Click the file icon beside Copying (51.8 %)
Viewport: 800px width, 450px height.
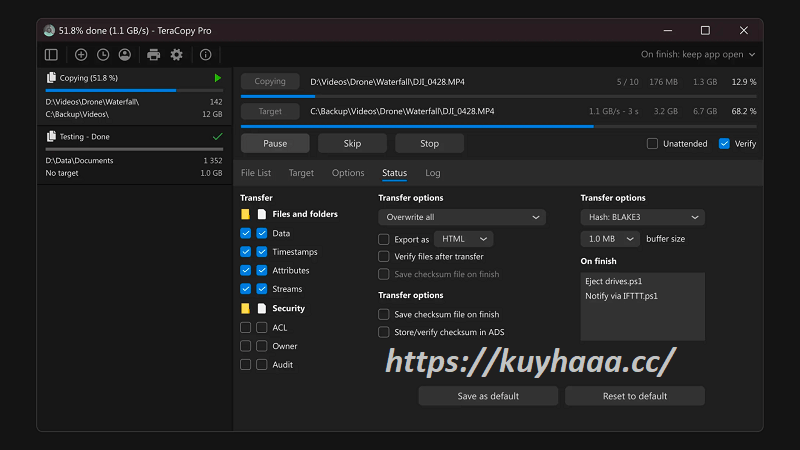pos(51,78)
